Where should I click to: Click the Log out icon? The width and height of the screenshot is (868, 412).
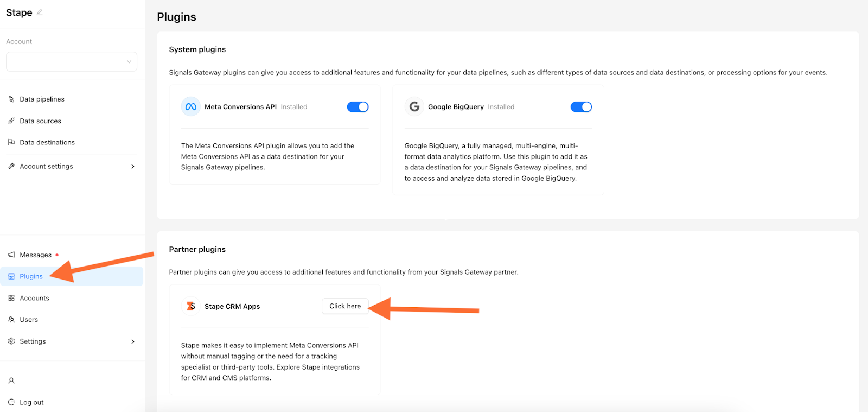[x=11, y=402]
